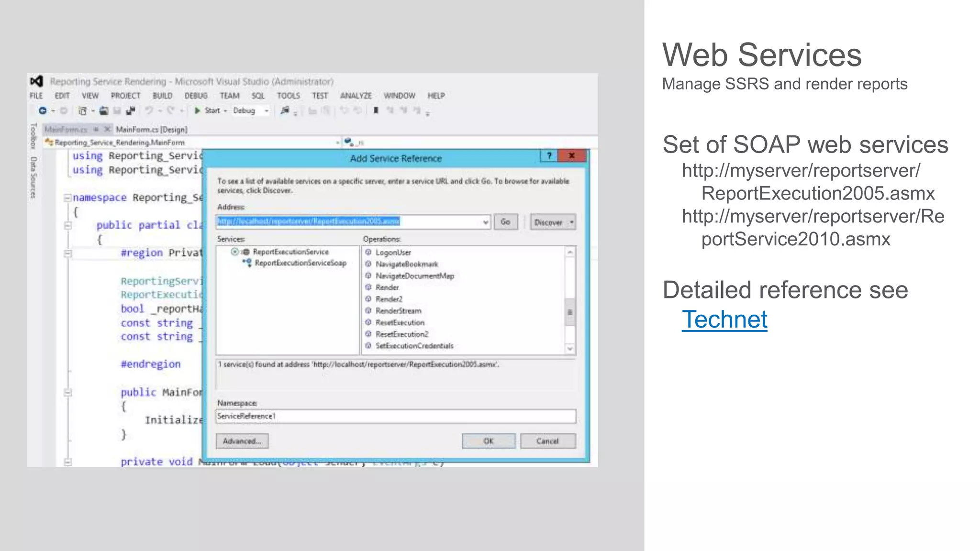Click the Go button
This screenshot has width=980, height=551.
coord(506,222)
